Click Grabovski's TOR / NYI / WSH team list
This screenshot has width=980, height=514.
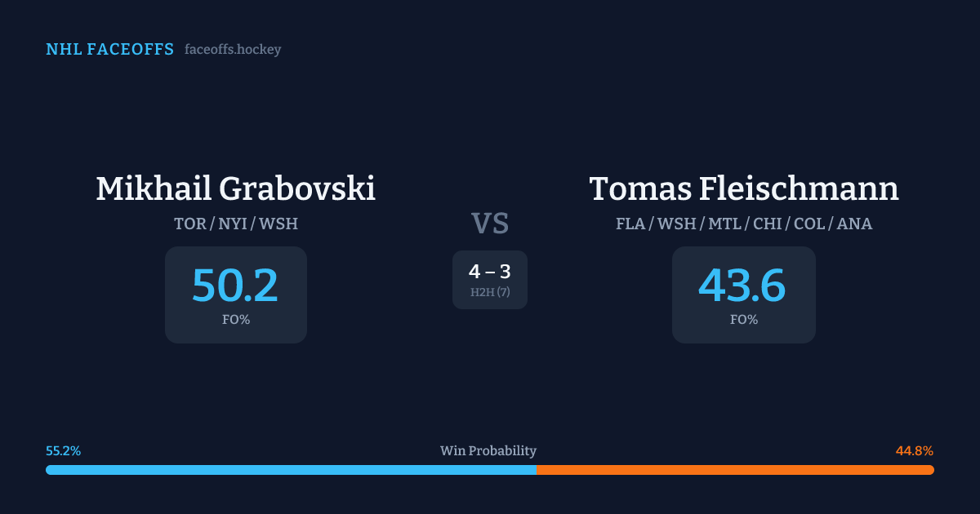tap(235, 224)
